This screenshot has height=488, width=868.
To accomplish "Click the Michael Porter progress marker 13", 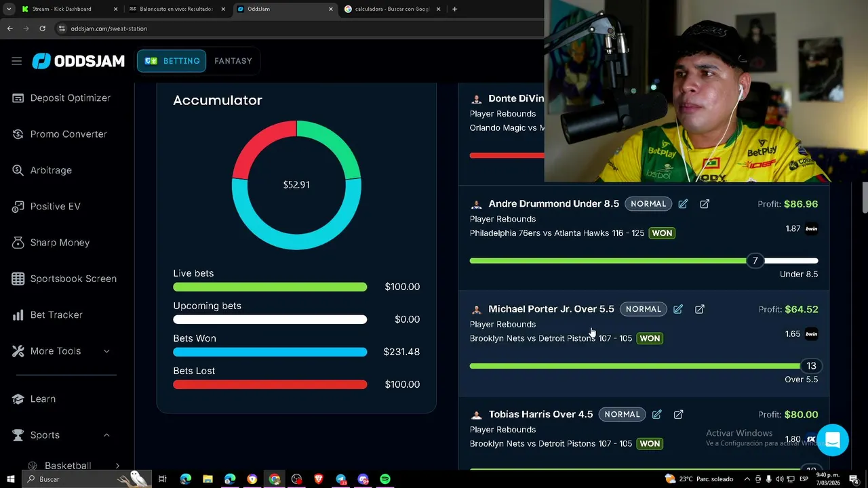I will (x=811, y=366).
